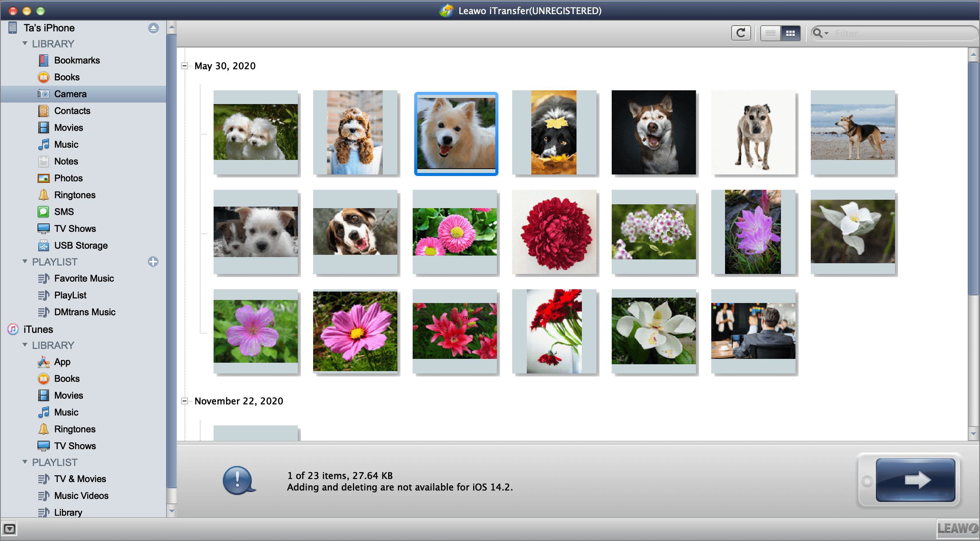Click the transfer arrow button
The image size is (980, 541).
(x=915, y=480)
